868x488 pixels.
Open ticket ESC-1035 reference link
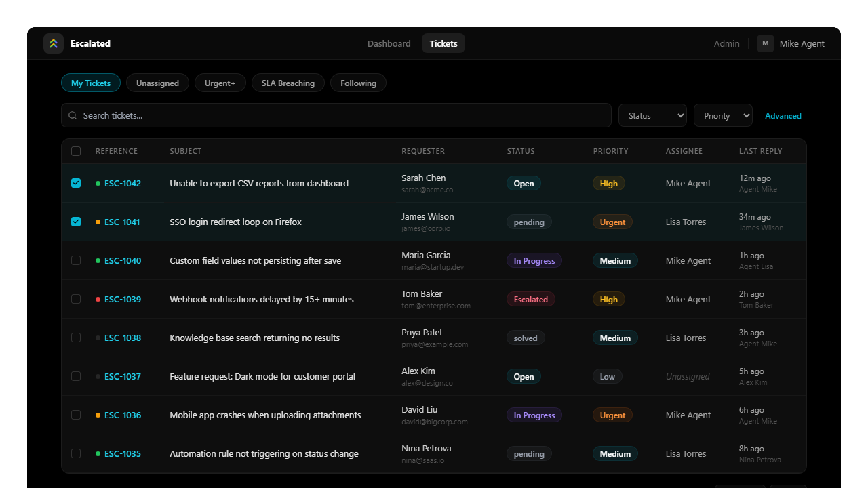click(x=123, y=453)
